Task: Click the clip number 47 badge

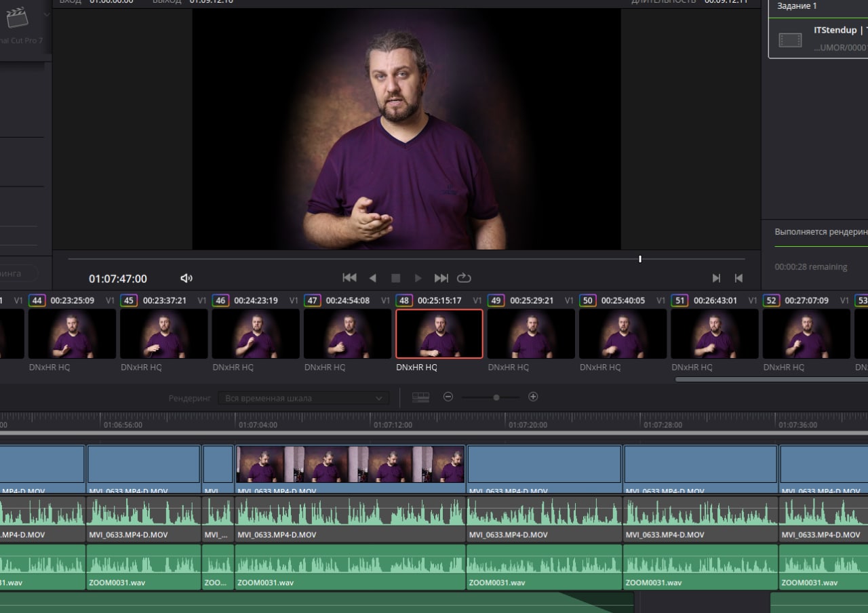Action: click(312, 300)
